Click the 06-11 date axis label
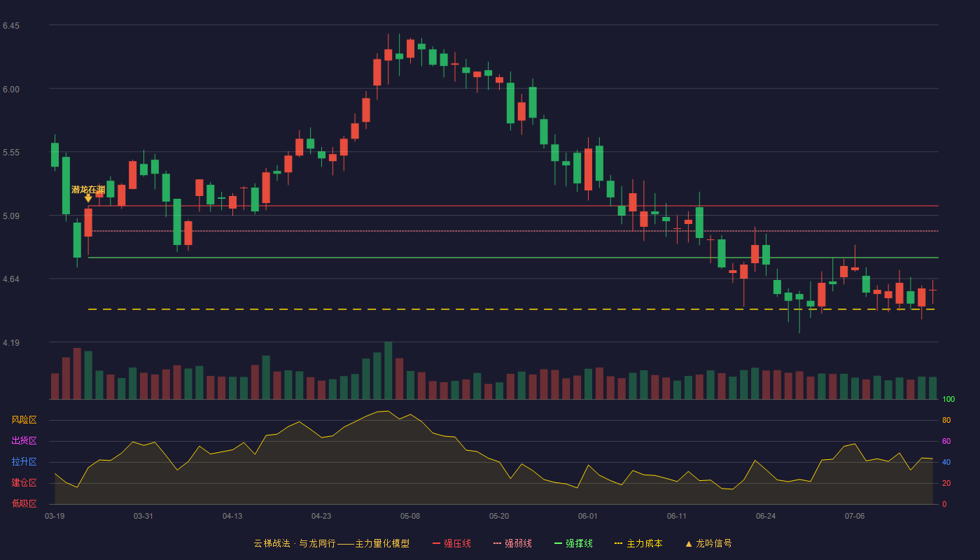Screen dimensions: 980x560 [x=677, y=516]
